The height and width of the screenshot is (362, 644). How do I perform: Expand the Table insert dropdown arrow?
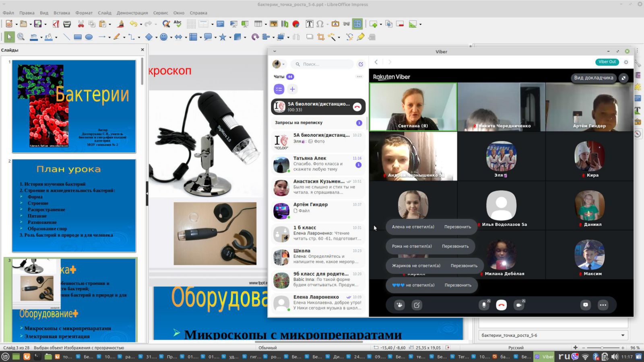pos(266,25)
